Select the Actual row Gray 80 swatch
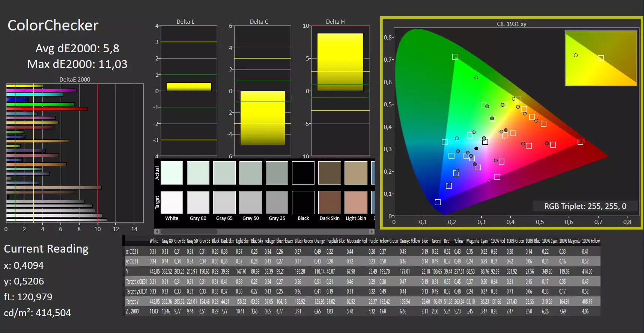The width and height of the screenshot is (644, 333). point(198,173)
